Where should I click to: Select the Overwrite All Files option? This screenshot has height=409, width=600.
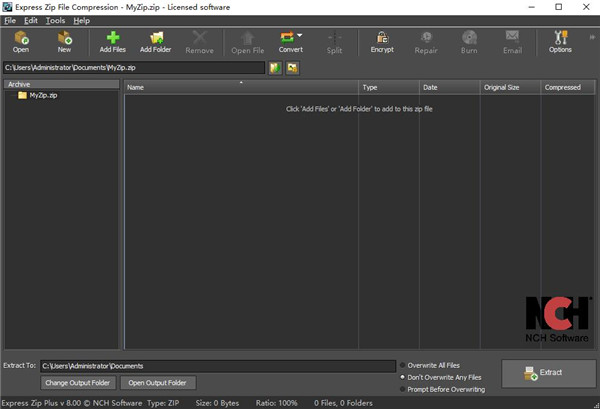tap(403, 365)
